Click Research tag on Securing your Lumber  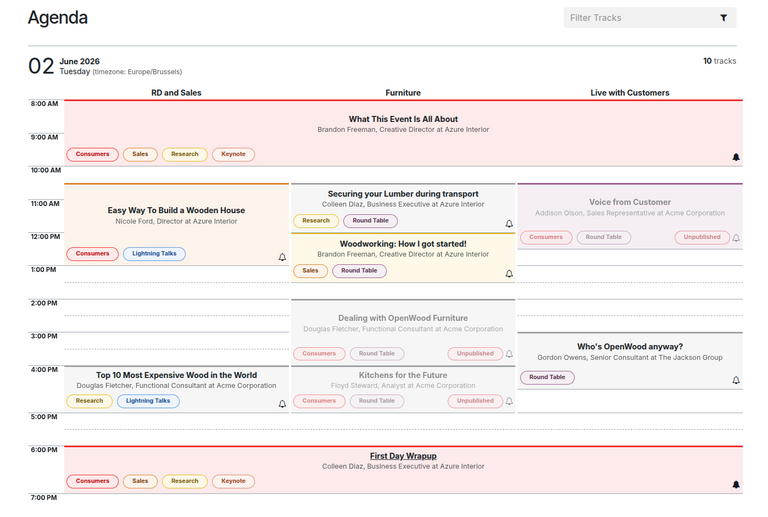point(316,221)
